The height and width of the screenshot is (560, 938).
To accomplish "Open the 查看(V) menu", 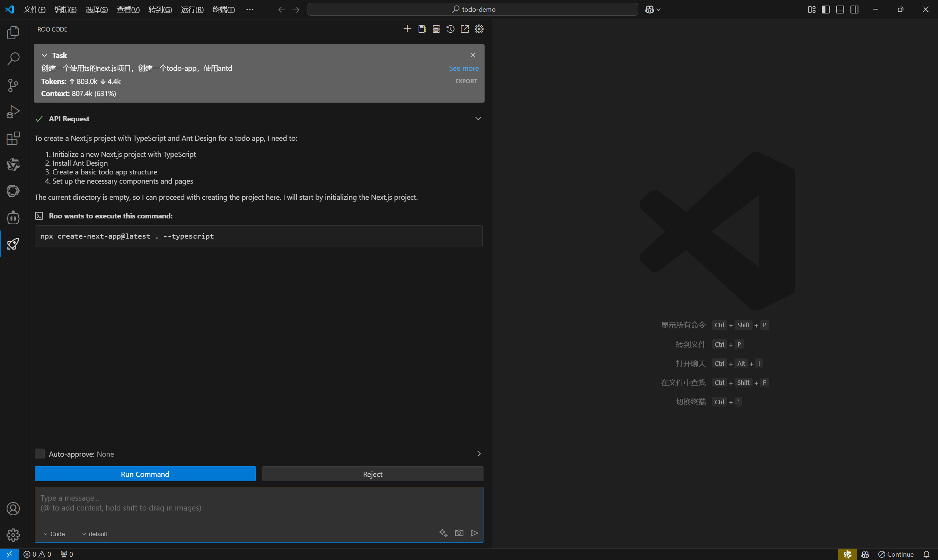I will point(128,10).
